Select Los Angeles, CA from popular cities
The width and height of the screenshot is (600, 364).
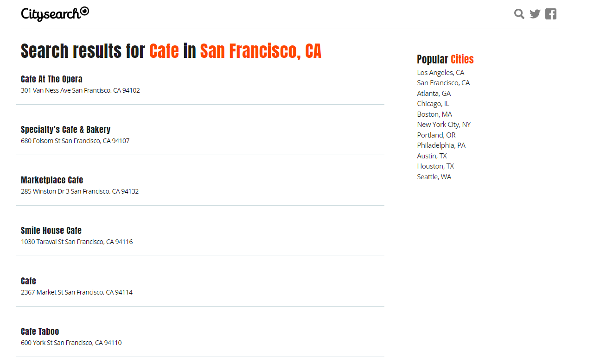point(440,72)
